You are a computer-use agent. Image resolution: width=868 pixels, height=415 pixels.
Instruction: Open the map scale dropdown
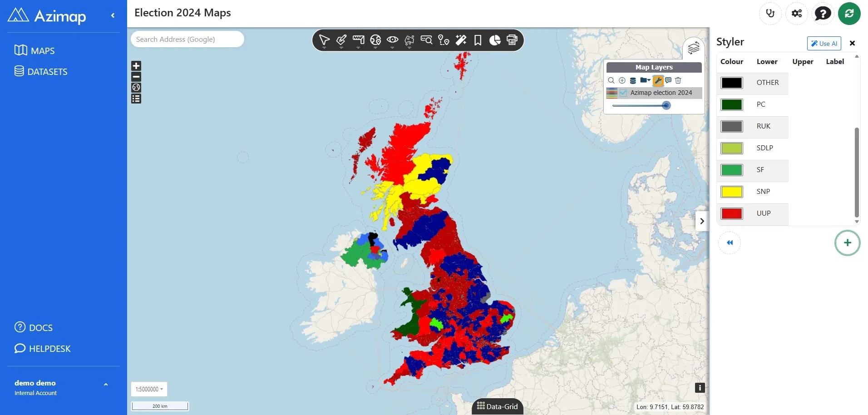pyautogui.click(x=149, y=389)
